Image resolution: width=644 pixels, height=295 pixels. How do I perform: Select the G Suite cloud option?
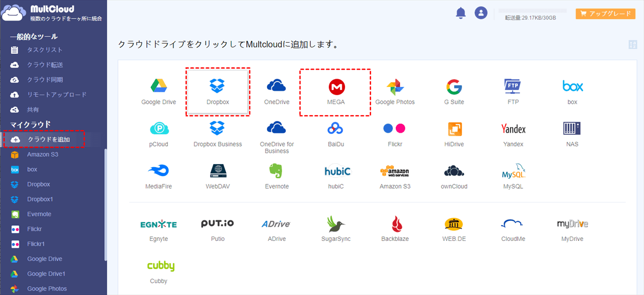(454, 92)
